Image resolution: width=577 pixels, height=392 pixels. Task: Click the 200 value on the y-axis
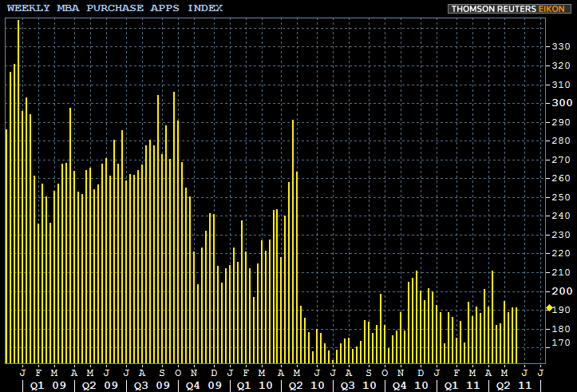(561, 291)
